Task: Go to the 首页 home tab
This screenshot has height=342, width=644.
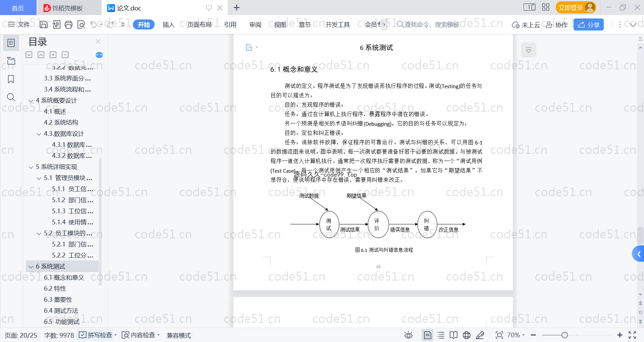Action: [18, 8]
